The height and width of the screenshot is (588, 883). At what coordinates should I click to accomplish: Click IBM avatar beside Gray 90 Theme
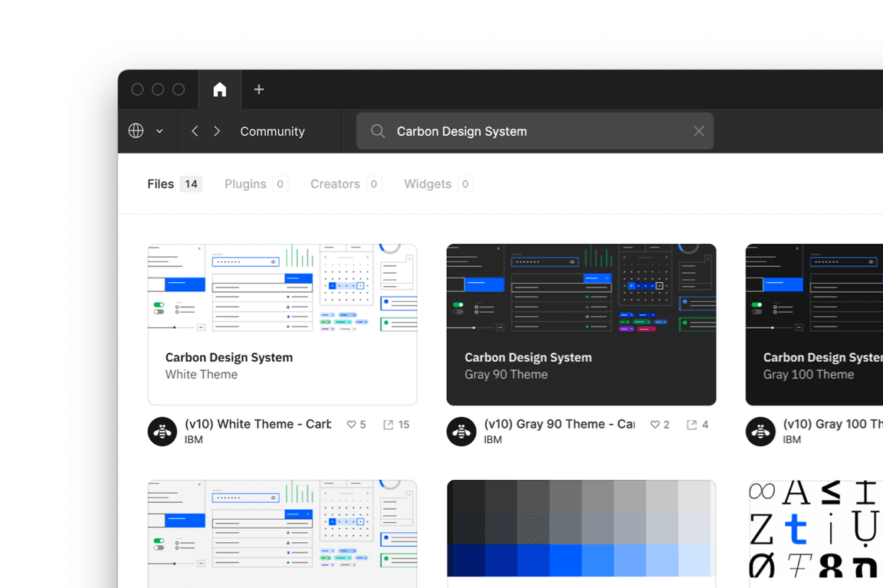461,432
